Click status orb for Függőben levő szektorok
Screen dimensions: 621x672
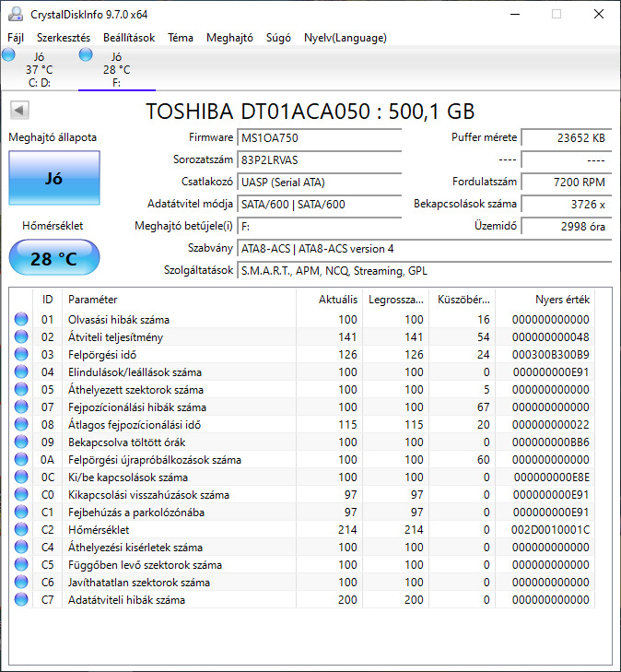[21, 564]
